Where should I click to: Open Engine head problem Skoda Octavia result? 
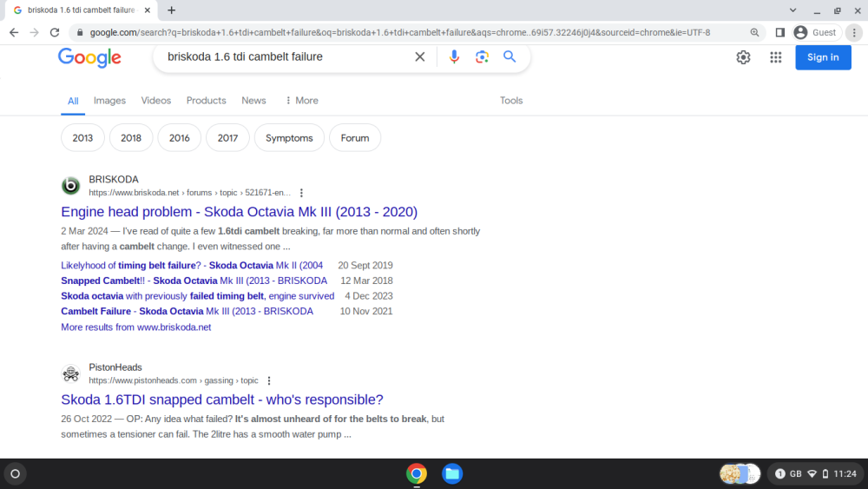coord(240,212)
